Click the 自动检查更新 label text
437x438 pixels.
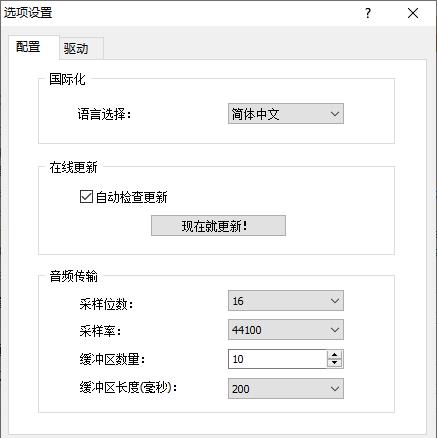click(x=131, y=197)
